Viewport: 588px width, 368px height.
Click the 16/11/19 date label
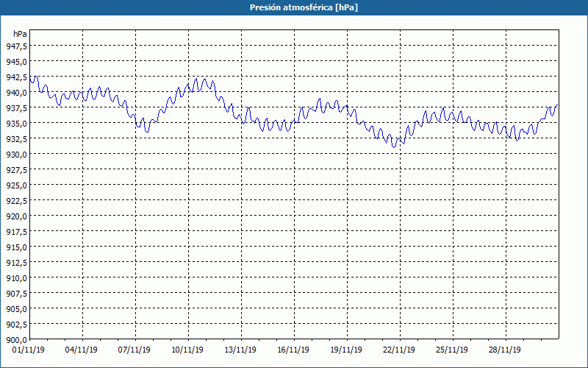click(x=293, y=350)
